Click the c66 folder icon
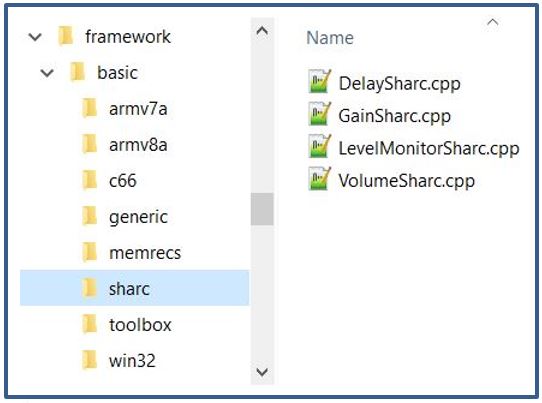542x403 pixels. [90, 180]
